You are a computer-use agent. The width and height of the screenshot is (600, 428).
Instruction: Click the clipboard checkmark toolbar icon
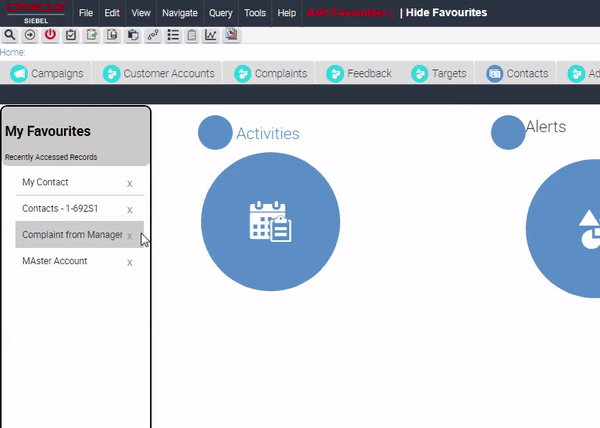[71, 35]
